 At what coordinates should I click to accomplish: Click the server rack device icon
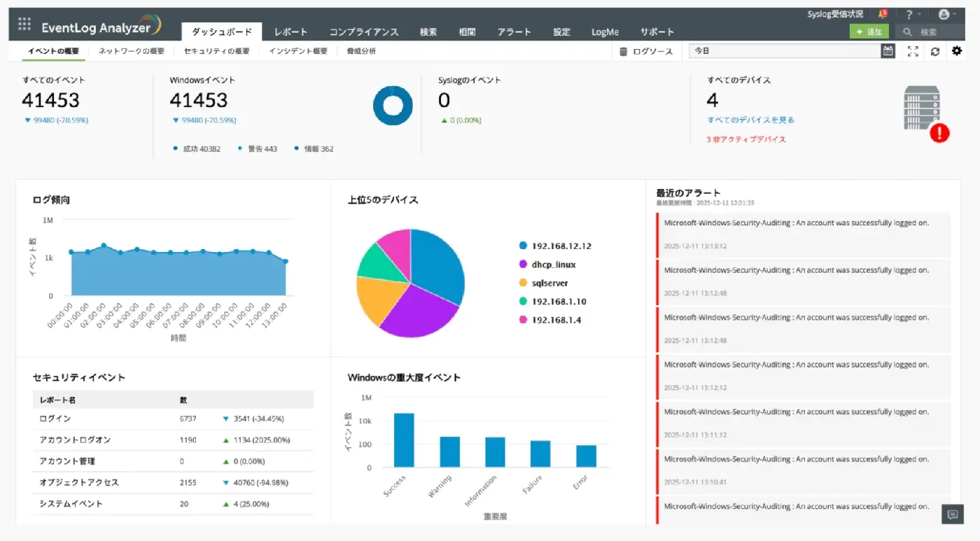(x=921, y=107)
